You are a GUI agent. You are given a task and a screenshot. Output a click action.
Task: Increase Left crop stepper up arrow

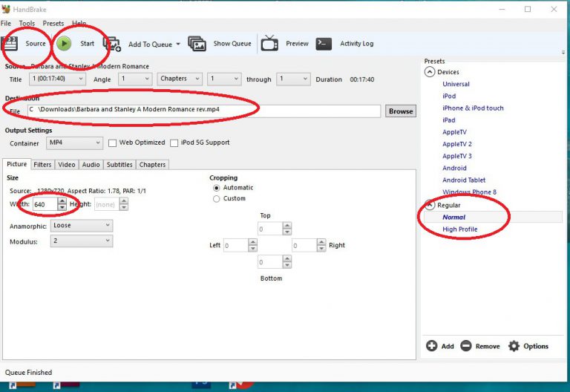click(x=252, y=242)
